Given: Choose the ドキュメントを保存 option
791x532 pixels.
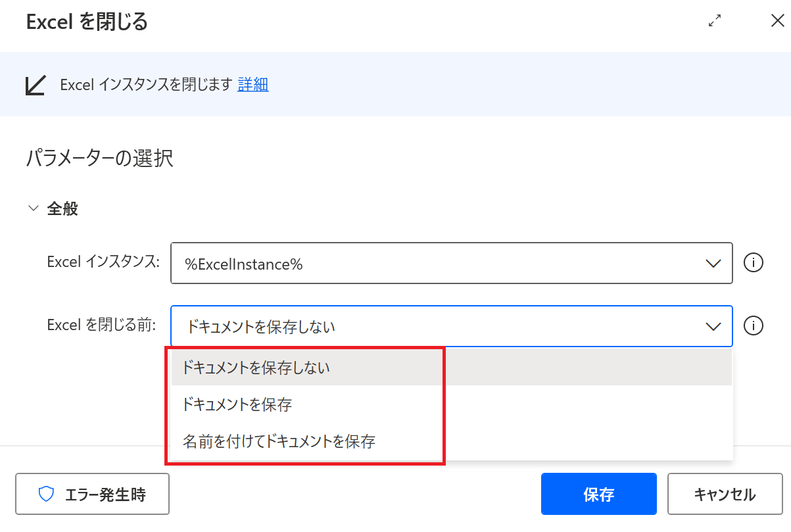Looking at the screenshot, I should click(238, 404).
